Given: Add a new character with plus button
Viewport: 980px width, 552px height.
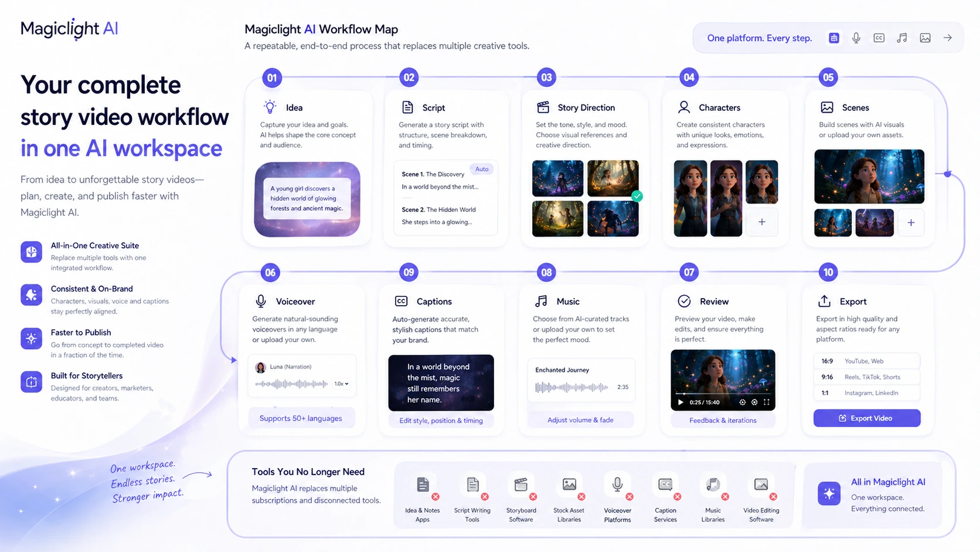Looking at the screenshot, I should pyautogui.click(x=761, y=222).
